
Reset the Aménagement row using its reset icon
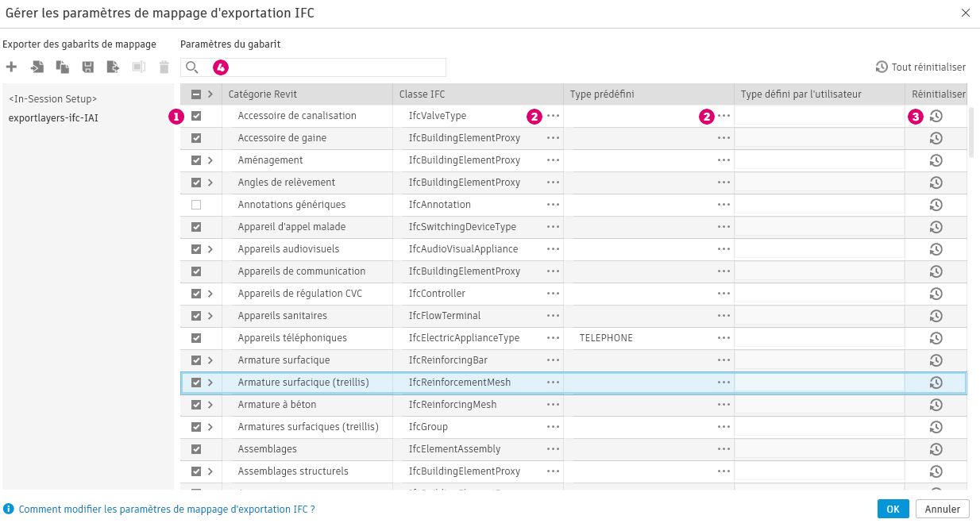pos(936,160)
